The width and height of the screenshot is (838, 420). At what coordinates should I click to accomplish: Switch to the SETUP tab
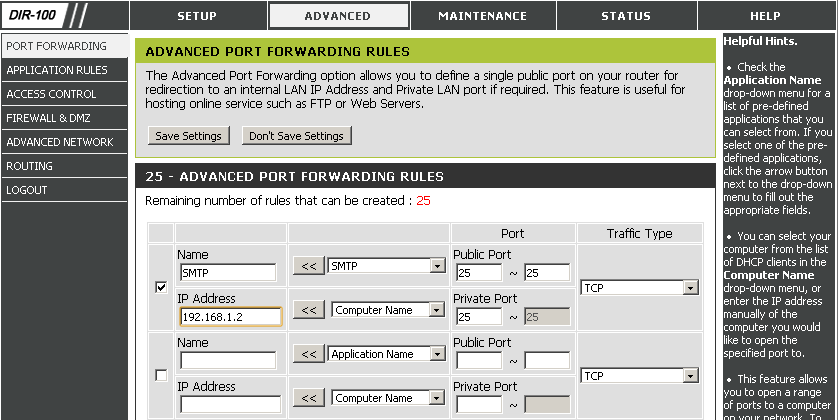[198, 15]
